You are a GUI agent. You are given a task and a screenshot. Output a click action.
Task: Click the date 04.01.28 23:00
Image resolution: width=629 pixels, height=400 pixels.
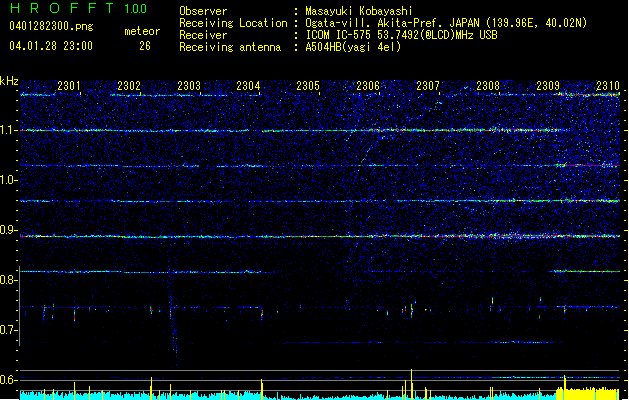51,46
